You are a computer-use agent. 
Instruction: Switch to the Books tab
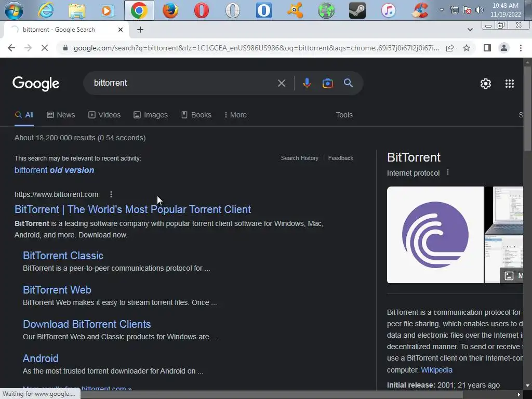pyautogui.click(x=196, y=115)
